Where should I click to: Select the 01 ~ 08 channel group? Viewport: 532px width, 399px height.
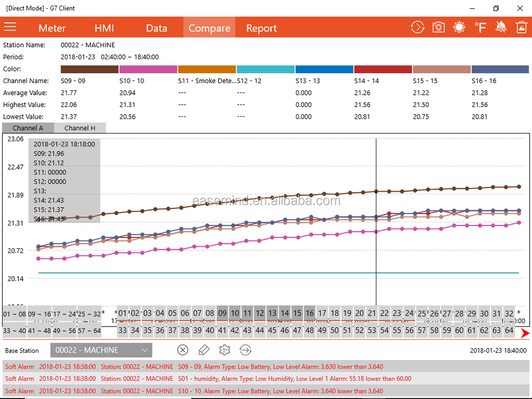(x=14, y=314)
